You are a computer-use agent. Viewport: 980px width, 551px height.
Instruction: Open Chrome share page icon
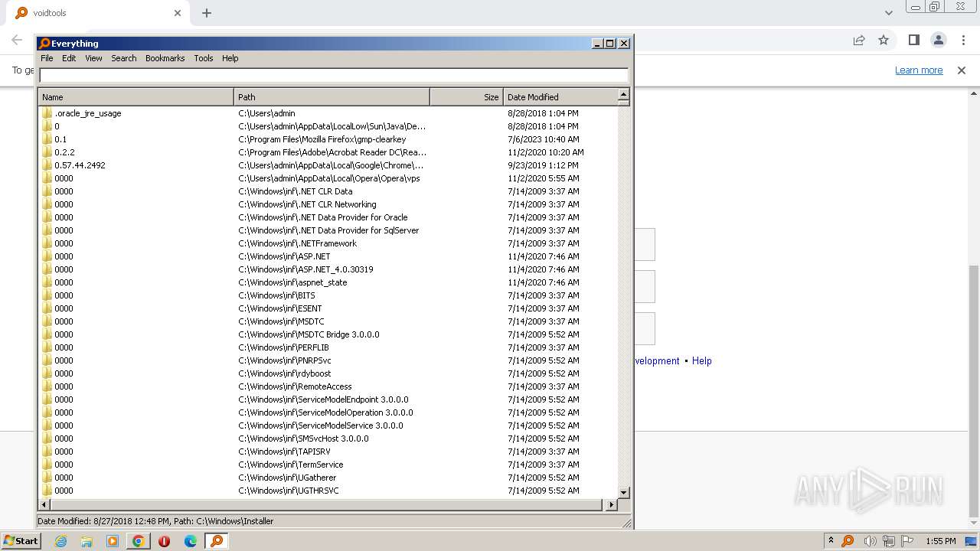(x=859, y=40)
